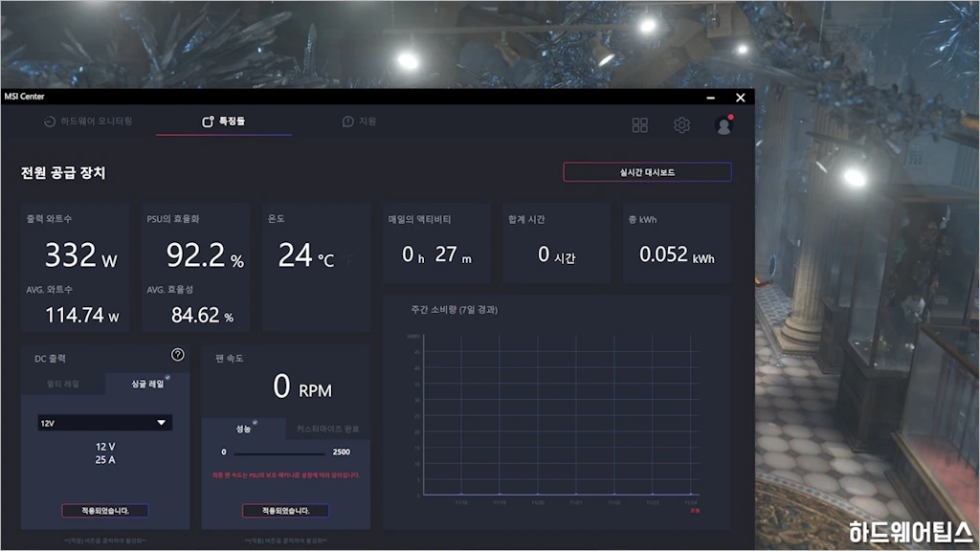Click the weekly consumption chart area

(x=560, y=415)
